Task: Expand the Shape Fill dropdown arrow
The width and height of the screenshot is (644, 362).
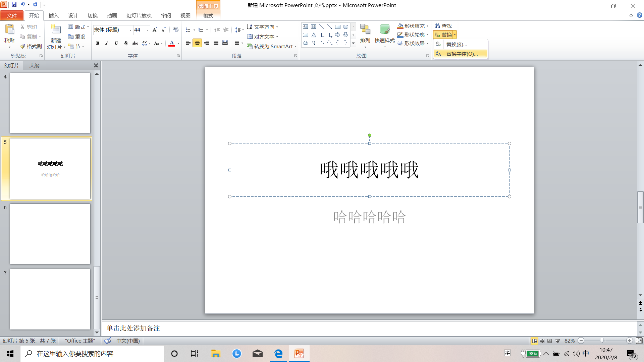Action: (427, 26)
